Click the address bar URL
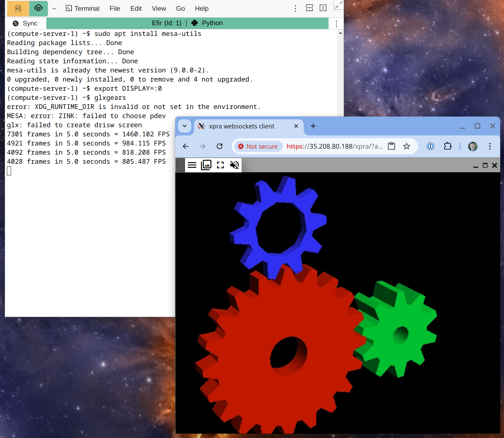The width and height of the screenshot is (504, 438). pyautogui.click(x=335, y=146)
